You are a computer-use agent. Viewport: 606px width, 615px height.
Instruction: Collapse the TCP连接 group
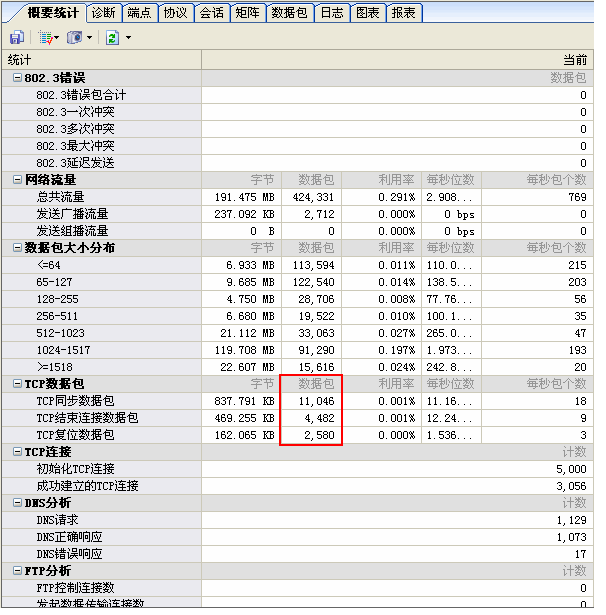(x=17, y=451)
